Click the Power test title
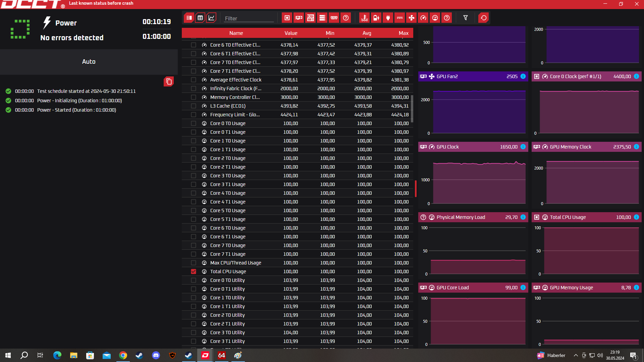644x362 pixels. tap(66, 23)
